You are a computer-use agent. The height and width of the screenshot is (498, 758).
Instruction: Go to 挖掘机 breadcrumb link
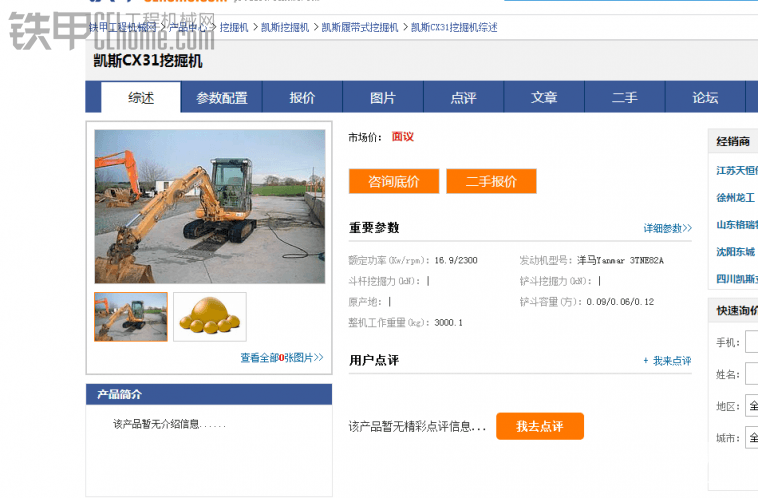234,28
